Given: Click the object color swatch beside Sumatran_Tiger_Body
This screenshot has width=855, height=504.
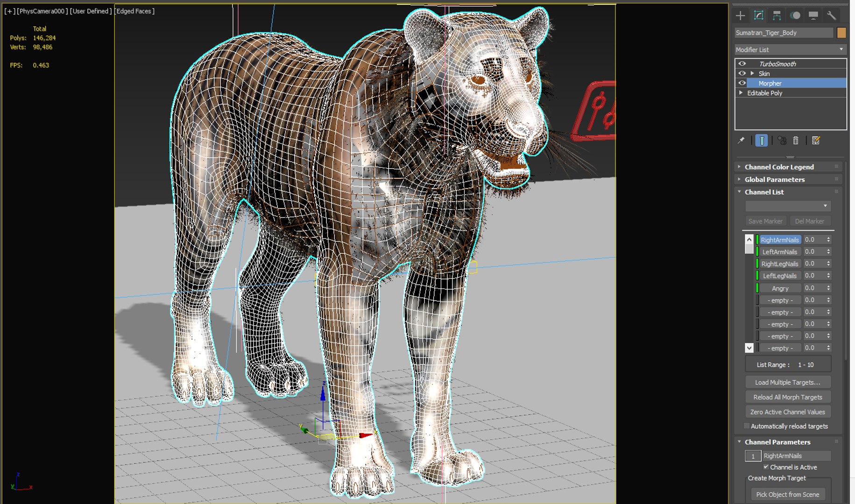Looking at the screenshot, I should (x=841, y=32).
